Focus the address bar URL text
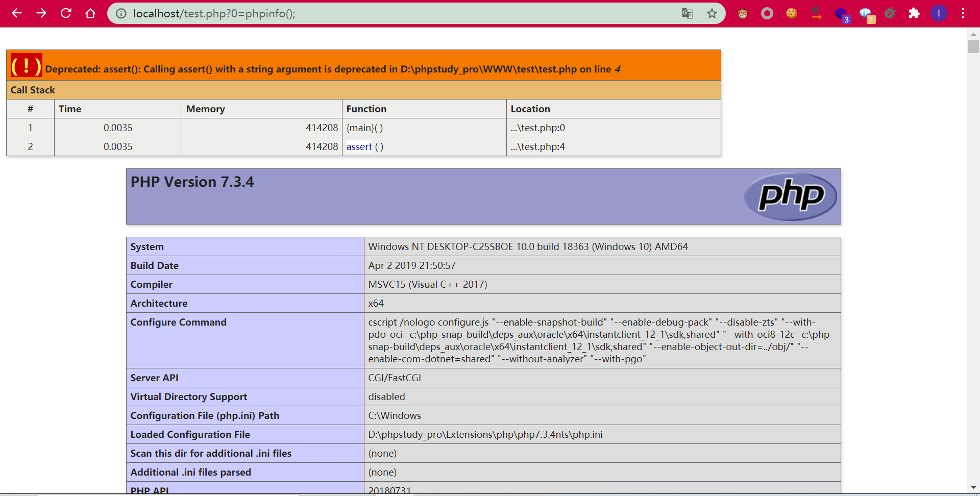Image resolution: width=980 pixels, height=496 pixels. (x=214, y=14)
